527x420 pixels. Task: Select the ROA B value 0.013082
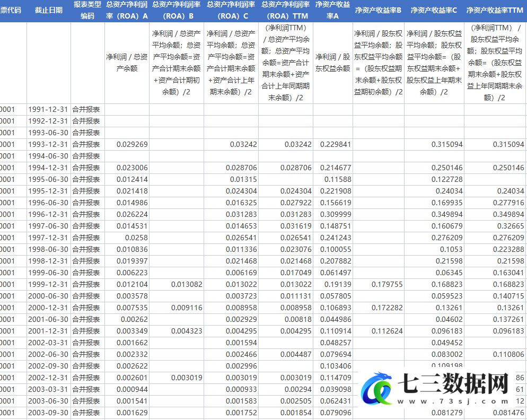(177, 284)
